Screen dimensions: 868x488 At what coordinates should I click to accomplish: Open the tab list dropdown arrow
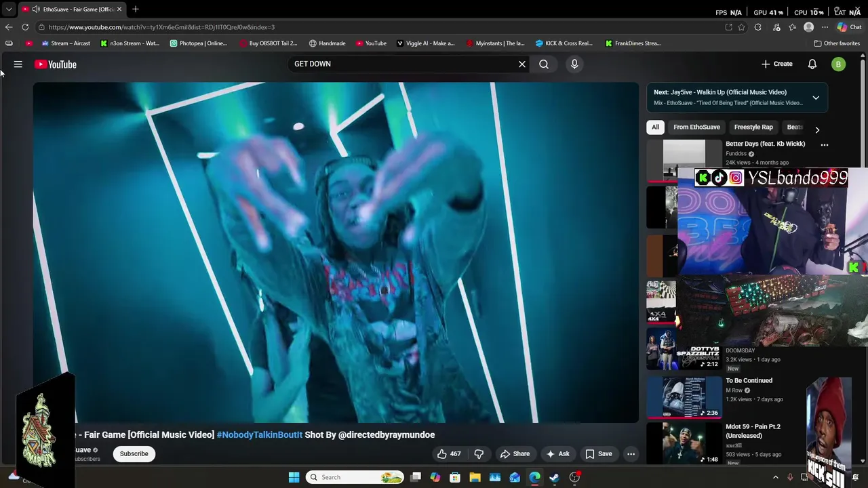point(9,9)
